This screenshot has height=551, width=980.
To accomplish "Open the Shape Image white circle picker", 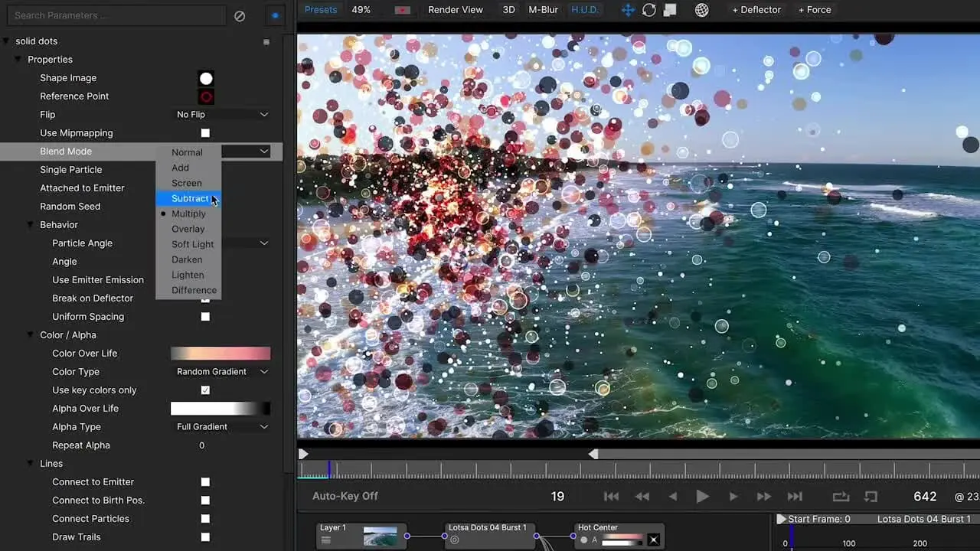I will pos(206,78).
